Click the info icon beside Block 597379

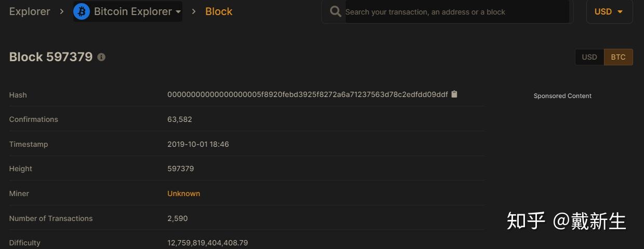101,57
